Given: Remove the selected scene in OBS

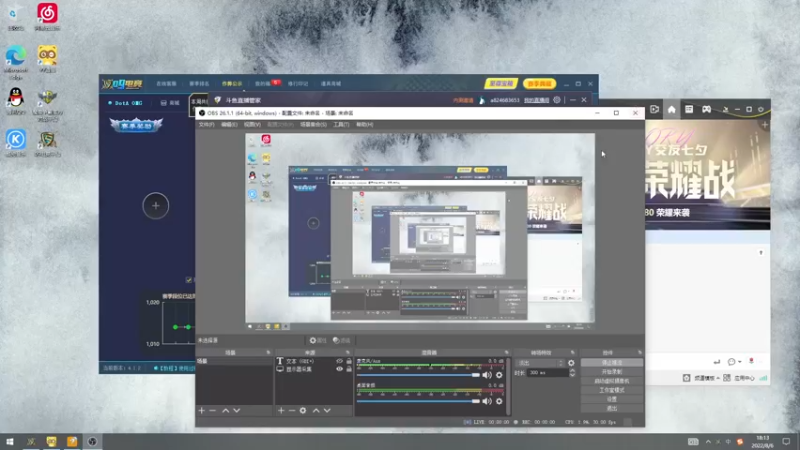Looking at the screenshot, I should click(213, 410).
